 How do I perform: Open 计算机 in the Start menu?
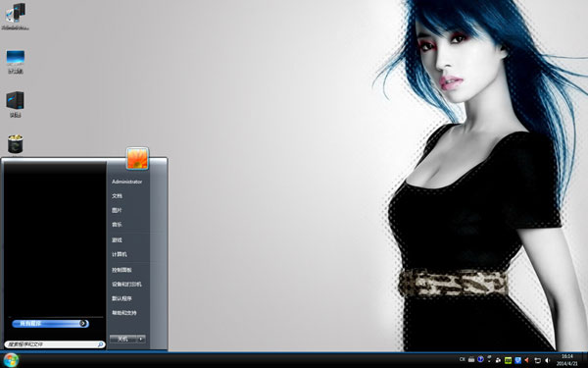click(x=120, y=254)
